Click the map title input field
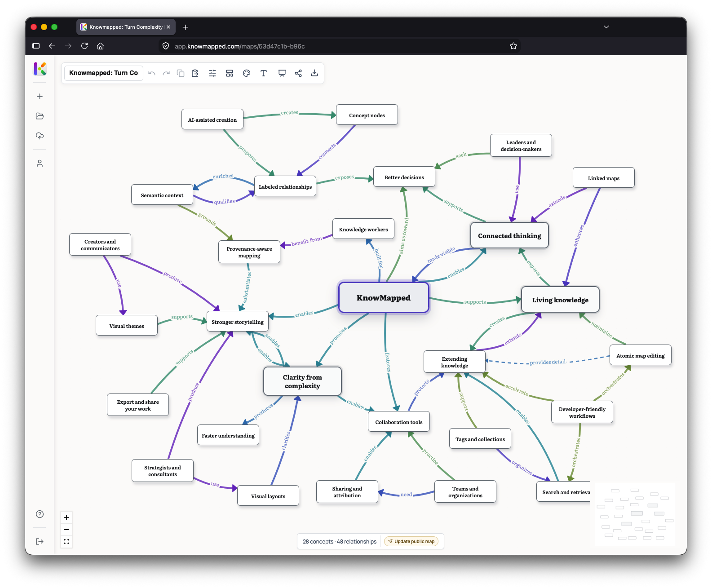712x588 pixels. [x=104, y=73]
